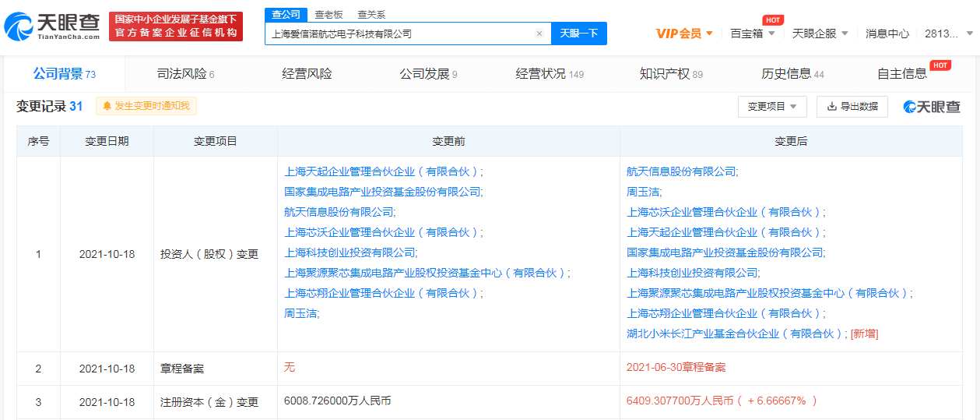
Task: Click the bell icon in the change notification button
Action: pyautogui.click(x=107, y=106)
